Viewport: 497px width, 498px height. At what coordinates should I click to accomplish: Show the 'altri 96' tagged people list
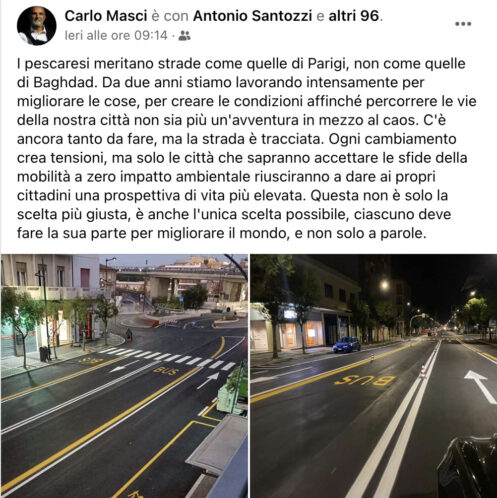(x=354, y=16)
